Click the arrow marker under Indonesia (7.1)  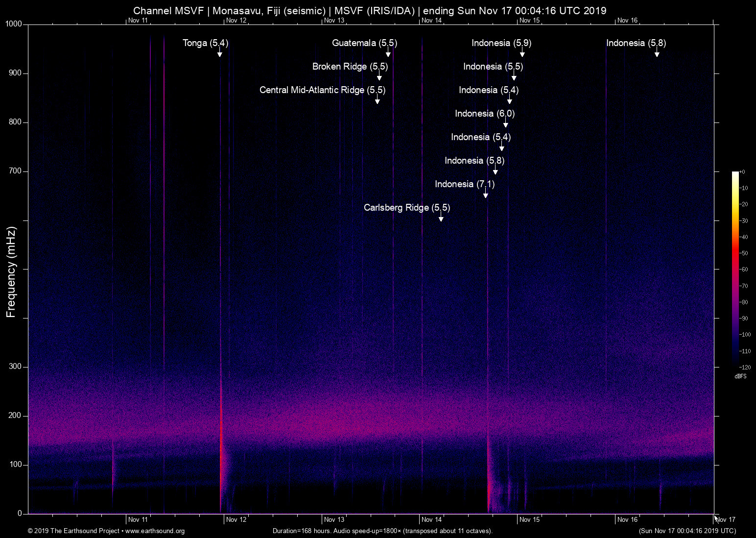(486, 194)
